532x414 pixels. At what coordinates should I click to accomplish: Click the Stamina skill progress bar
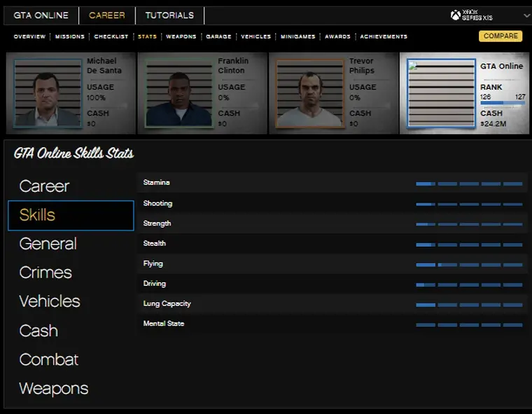click(469, 184)
